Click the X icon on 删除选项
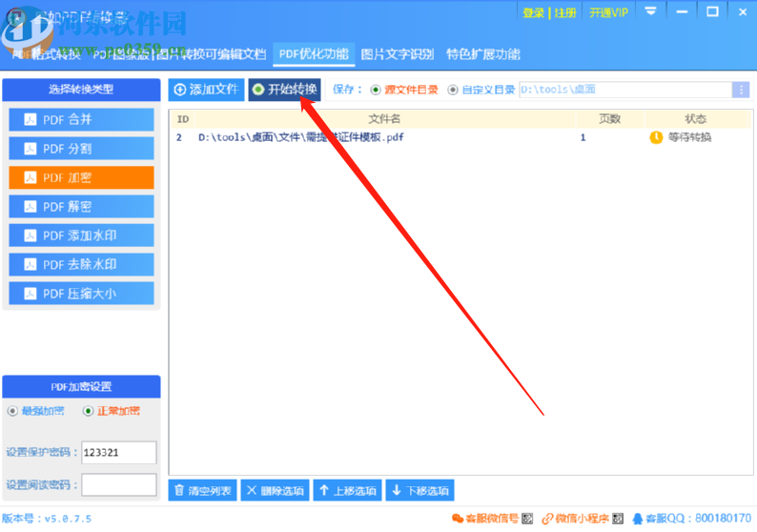 tap(252, 490)
